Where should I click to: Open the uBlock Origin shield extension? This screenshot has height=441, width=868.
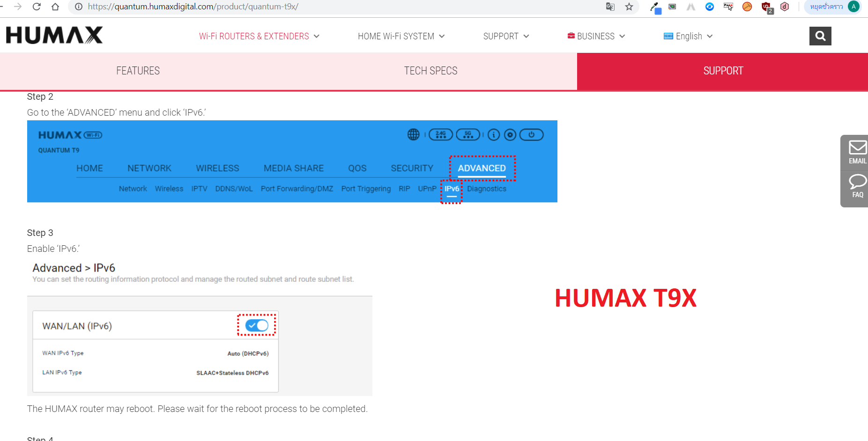[x=767, y=7]
